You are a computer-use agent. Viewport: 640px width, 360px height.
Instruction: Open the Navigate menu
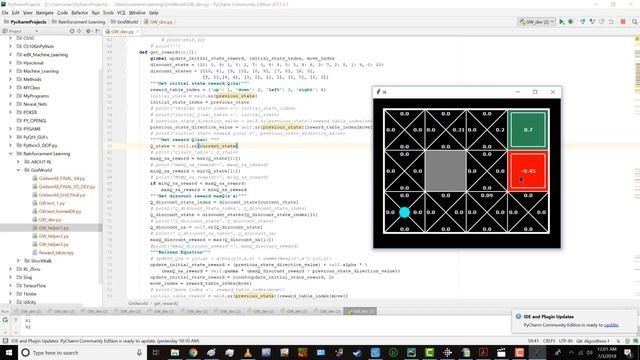(x=44, y=13)
